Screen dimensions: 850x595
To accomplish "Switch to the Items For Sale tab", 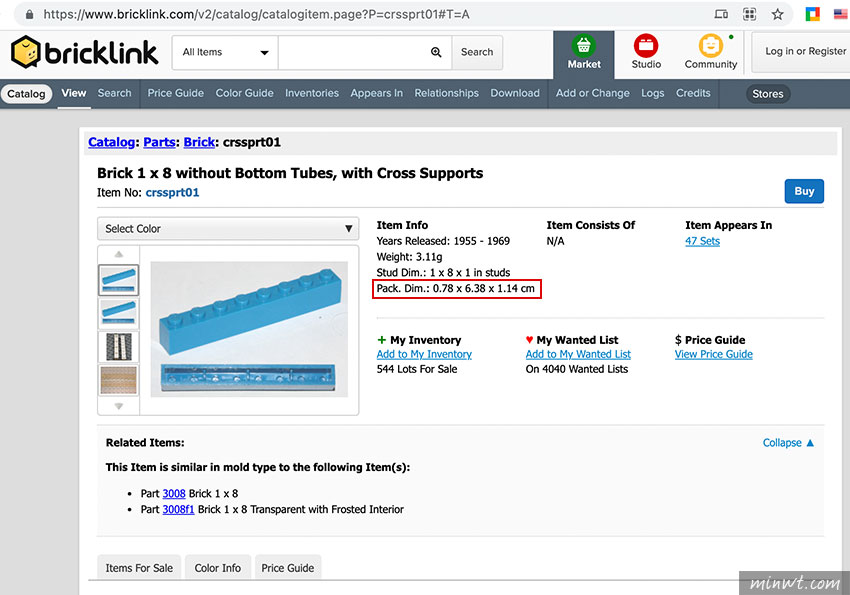I will coord(139,567).
